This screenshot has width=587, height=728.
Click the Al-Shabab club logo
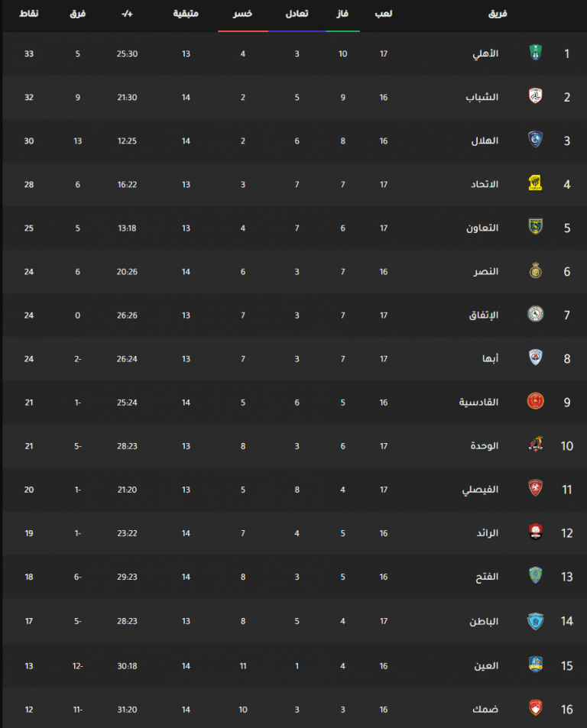(536, 96)
